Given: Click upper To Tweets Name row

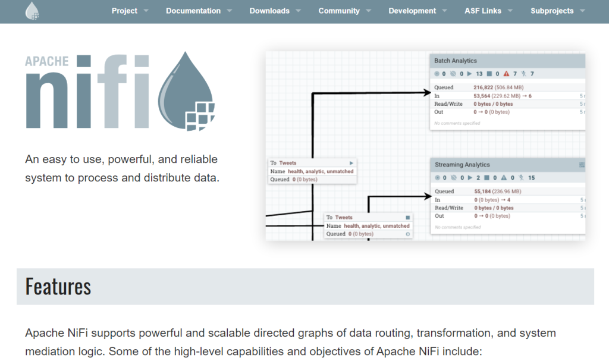Looking at the screenshot, I should tap(312, 171).
